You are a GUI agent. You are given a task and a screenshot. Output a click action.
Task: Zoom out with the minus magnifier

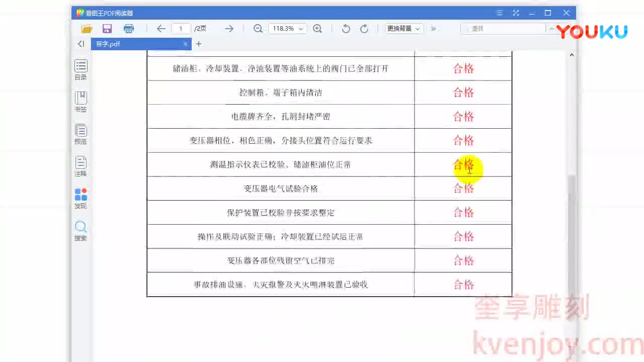pos(258,29)
